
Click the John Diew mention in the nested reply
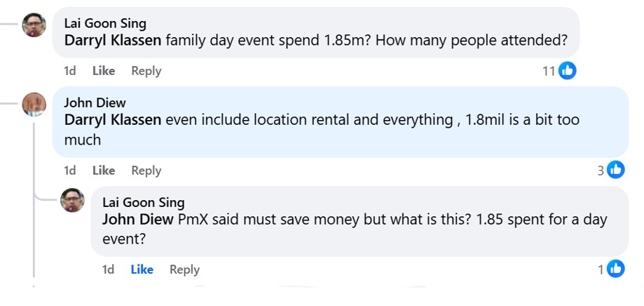tap(137, 219)
